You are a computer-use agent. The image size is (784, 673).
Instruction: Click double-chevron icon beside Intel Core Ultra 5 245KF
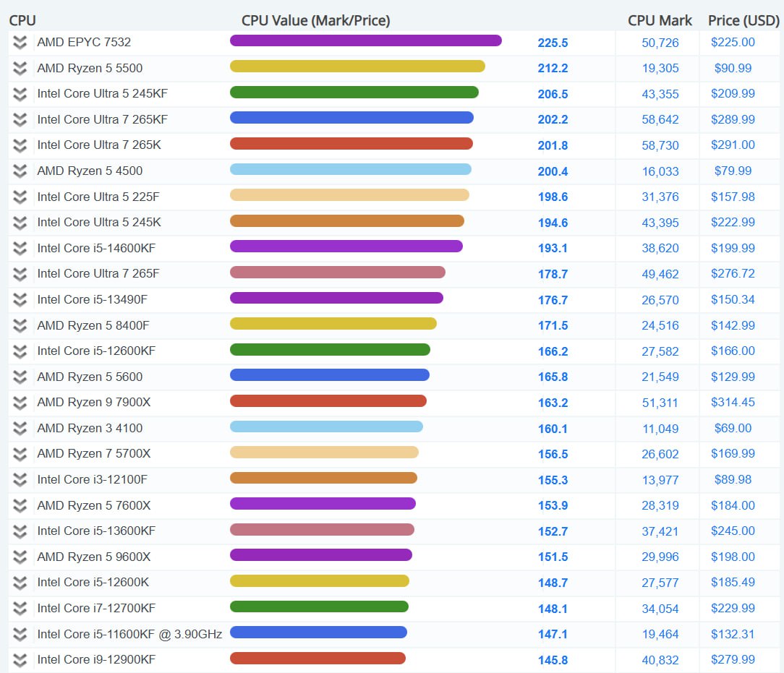[20, 94]
